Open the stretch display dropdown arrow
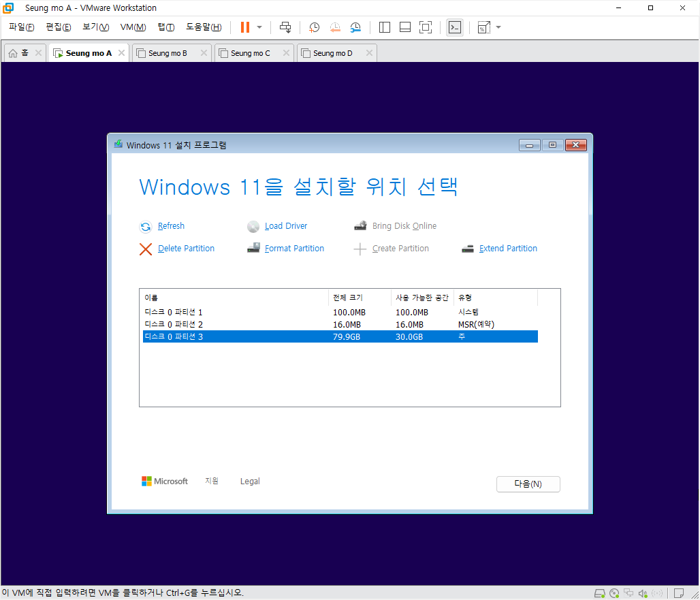The image size is (700, 600). (498, 27)
